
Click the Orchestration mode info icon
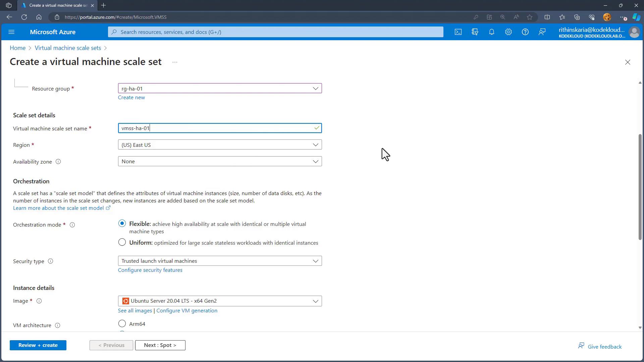coord(72,225)
